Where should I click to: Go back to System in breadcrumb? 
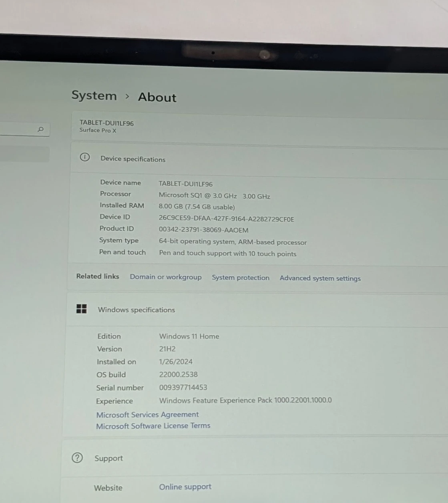(94, 95)
